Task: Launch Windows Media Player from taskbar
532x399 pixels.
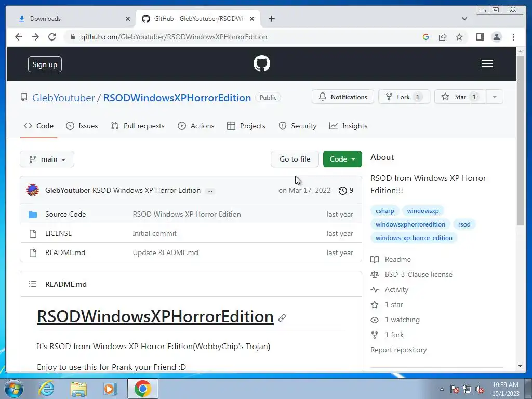Action: (x=110, y=389)
